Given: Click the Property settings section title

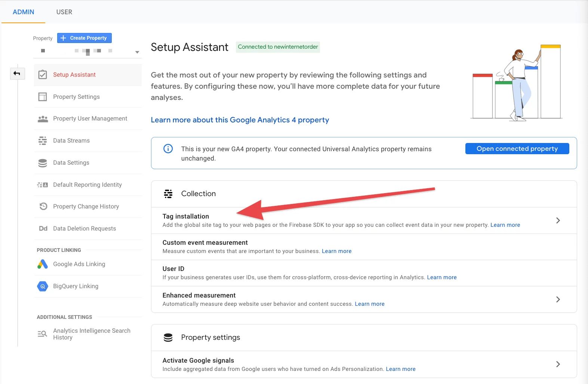Looking at the screenshot, I should [x=211, y=338].
